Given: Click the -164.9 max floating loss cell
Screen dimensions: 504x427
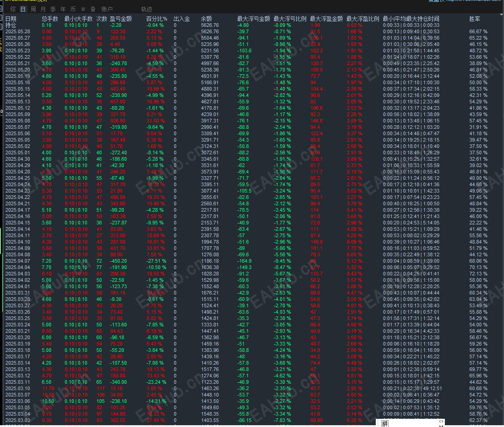Looking at the screenshot, I should [x=244, y=261].
